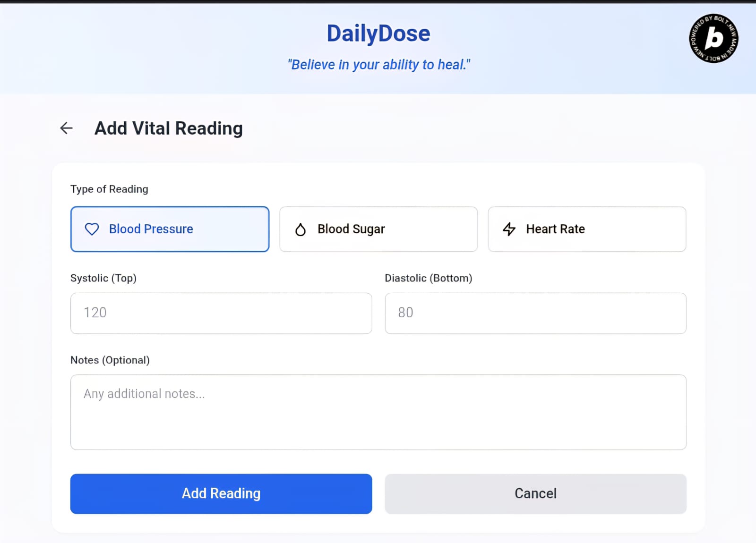Click the Notes (Optional) label
The height and width of the screenshot is (543, 756).
110,360
